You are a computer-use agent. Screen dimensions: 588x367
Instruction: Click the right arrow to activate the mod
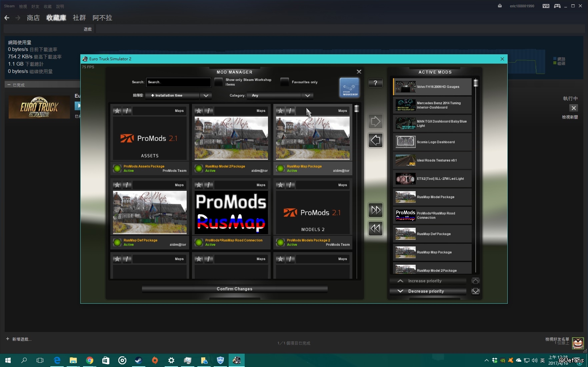(x=375, y=122)
